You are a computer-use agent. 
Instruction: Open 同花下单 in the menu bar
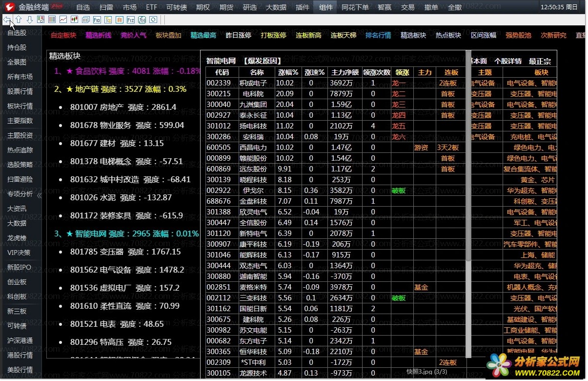pyautogui.click(x=355, y=7)
